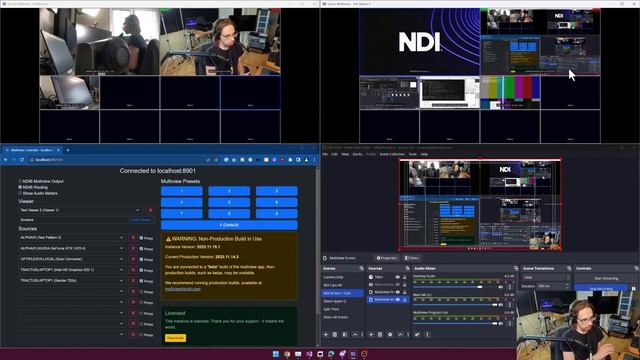Open advanced audio properties in Audio Mixer toolbar

point(417,334)
